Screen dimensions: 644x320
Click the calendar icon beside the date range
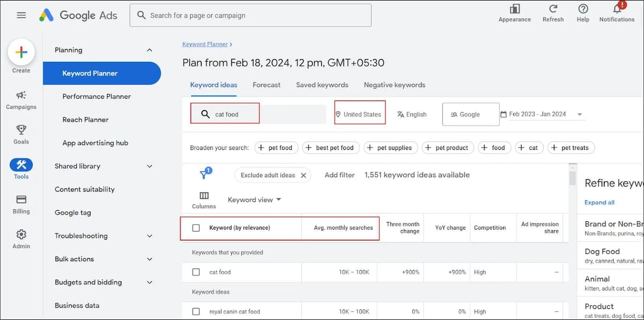click(503, 114)
